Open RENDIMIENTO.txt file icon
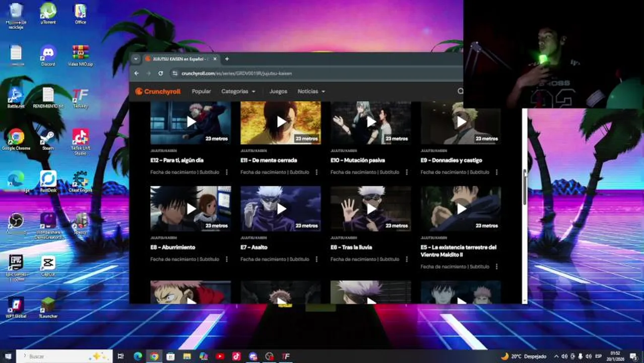644x363 pixels. tap(48, 98)
